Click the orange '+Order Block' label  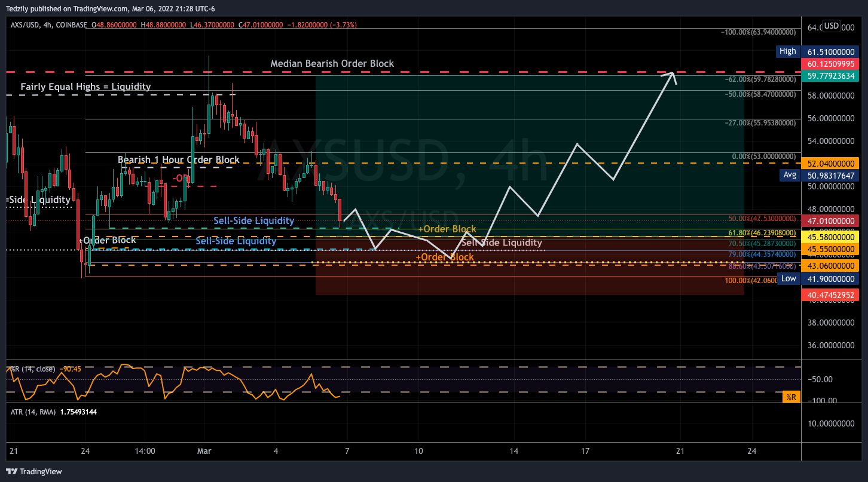[444, 257]
